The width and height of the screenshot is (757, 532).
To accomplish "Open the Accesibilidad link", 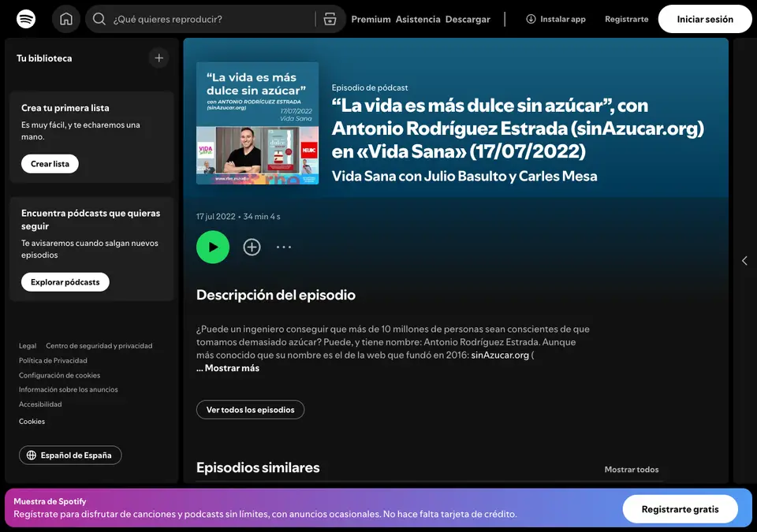I will [40, 404].
